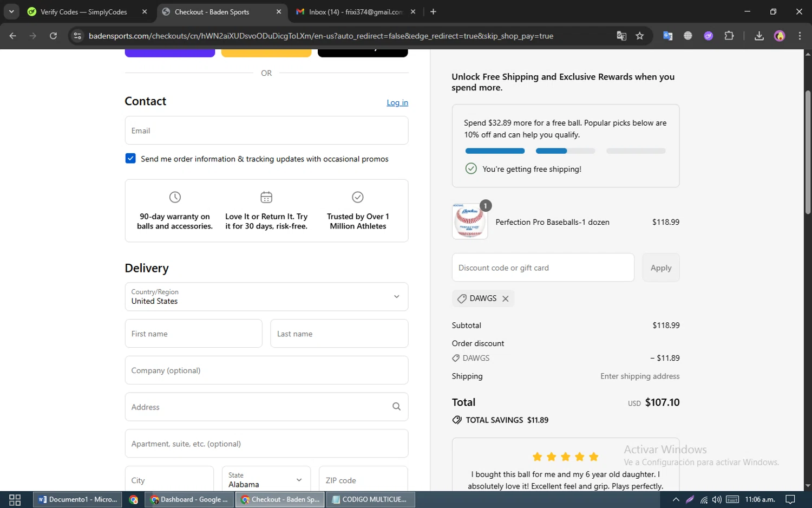Open a new browser tab

433,11
